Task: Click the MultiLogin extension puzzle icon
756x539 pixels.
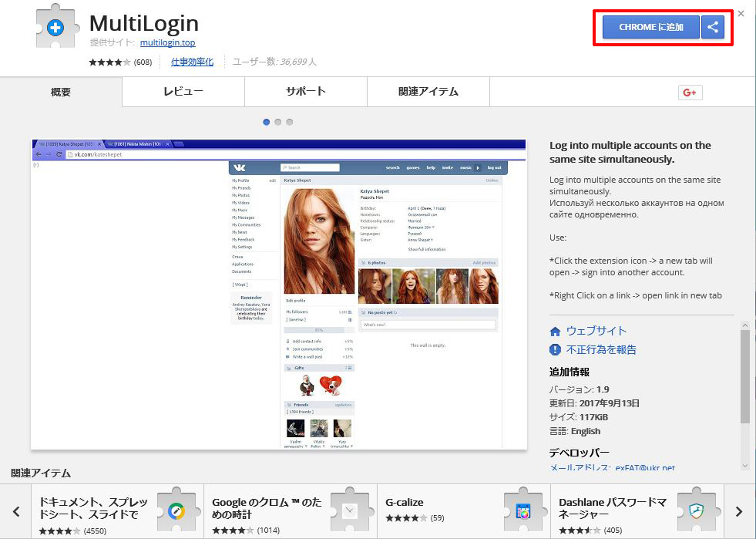Action: click(x=56, y=27)
